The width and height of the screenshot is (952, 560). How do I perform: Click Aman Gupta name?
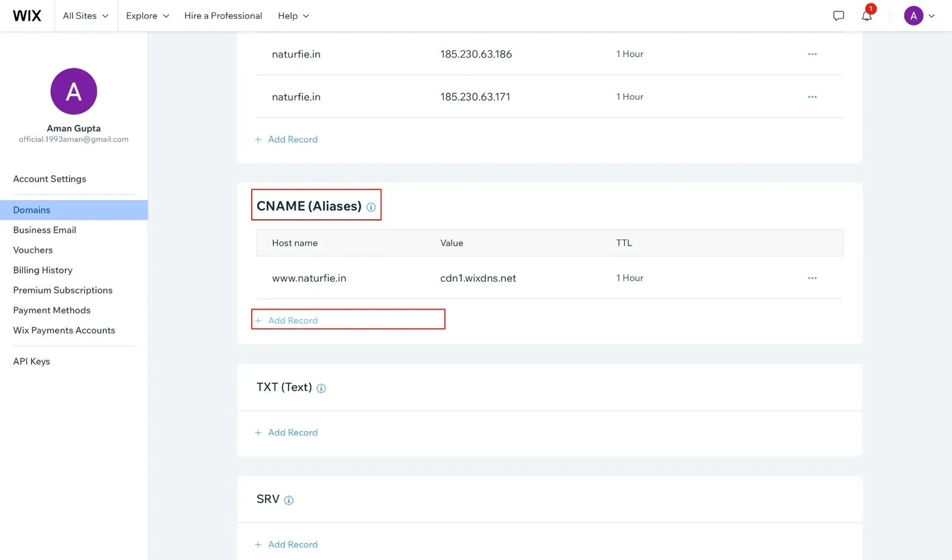click(x=74, y=128)
